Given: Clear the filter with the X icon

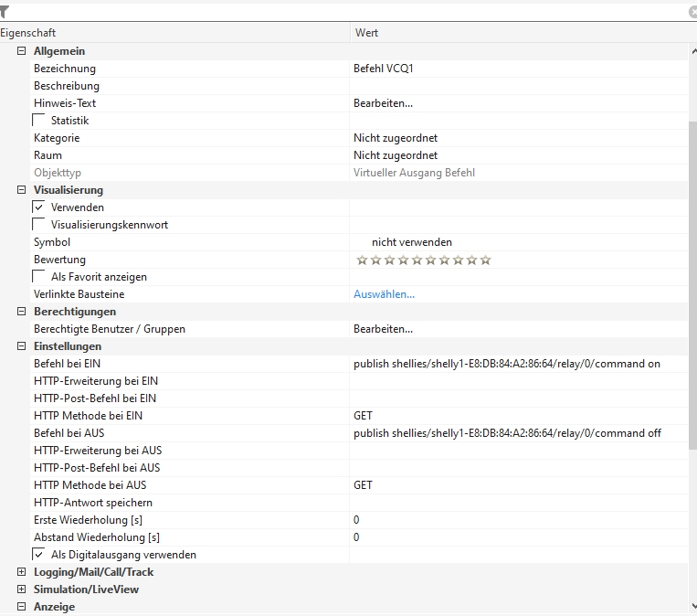Looking at the screenshot, I should click(x=692, y=12).
